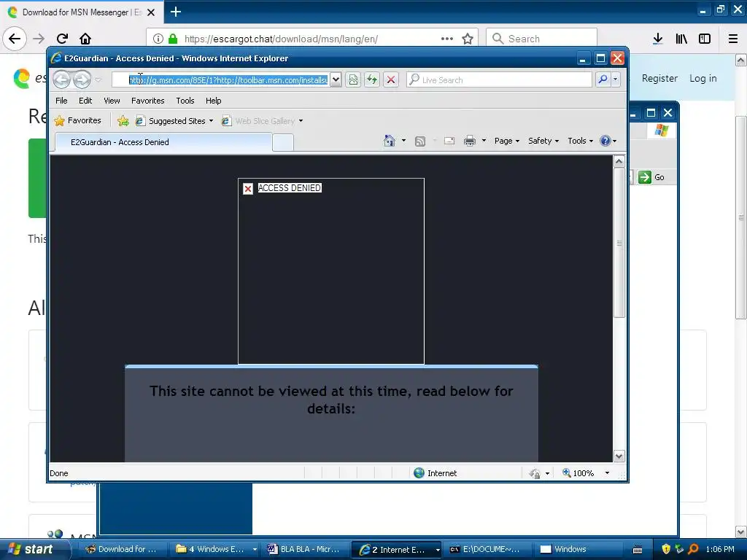Click Firefox home button
The height and width of the screenshot is (560, 747).
tap(85, 39)
